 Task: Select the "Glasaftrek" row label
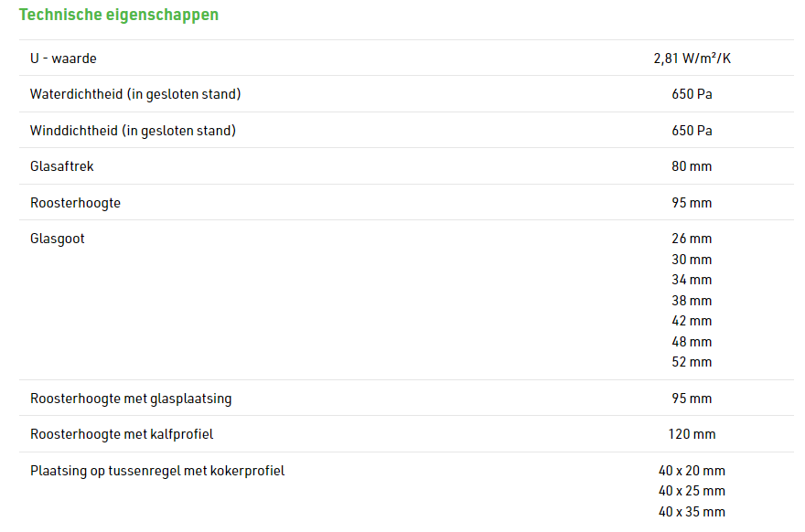pyautogui.click(x=62, y=166)
